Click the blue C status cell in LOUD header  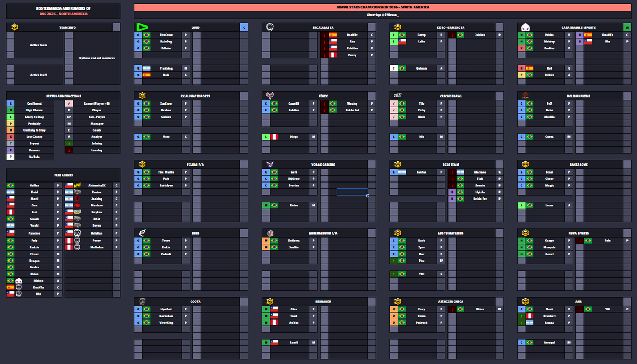pos(244,27)
